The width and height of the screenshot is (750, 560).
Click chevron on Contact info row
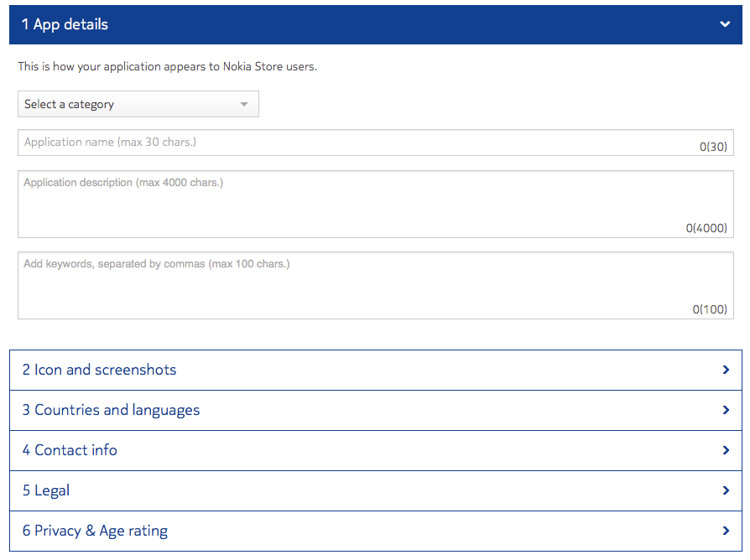726,450
